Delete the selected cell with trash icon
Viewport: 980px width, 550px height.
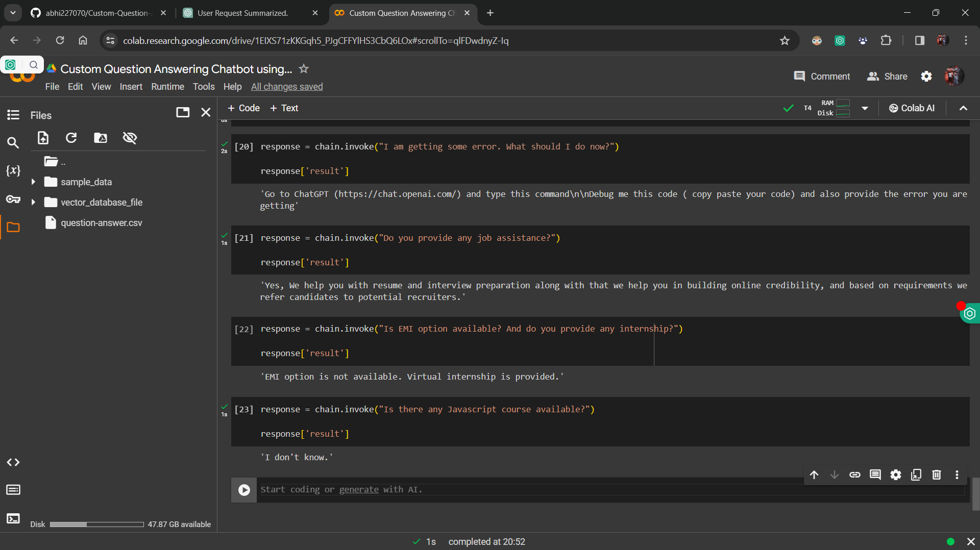[x=936, y=475]
